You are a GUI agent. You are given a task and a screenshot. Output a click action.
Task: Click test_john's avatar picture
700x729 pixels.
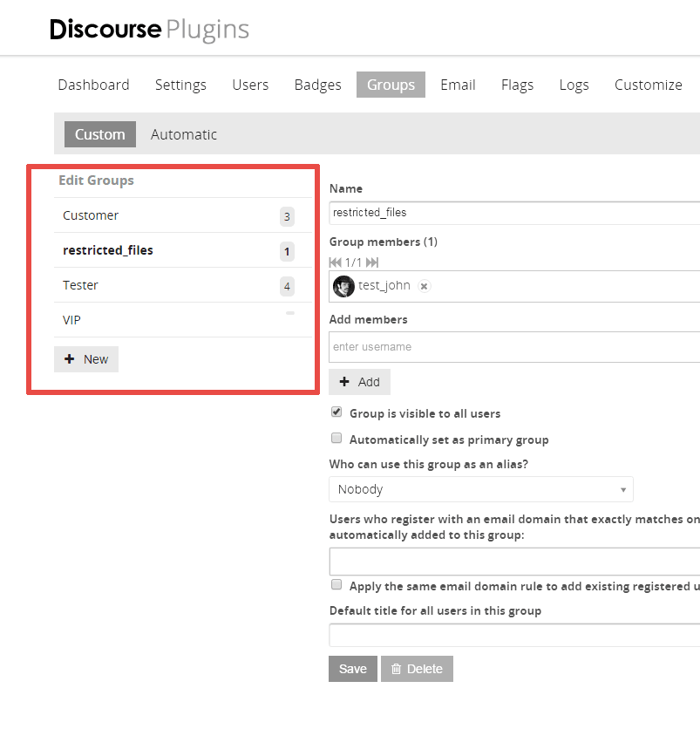344,286
